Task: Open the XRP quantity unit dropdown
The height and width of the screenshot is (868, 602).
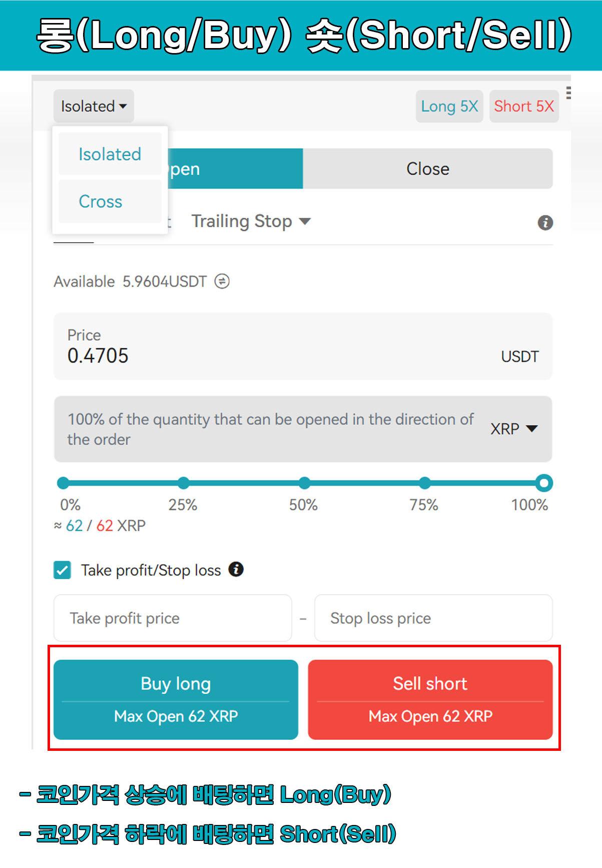Action: tap(513, 428)
